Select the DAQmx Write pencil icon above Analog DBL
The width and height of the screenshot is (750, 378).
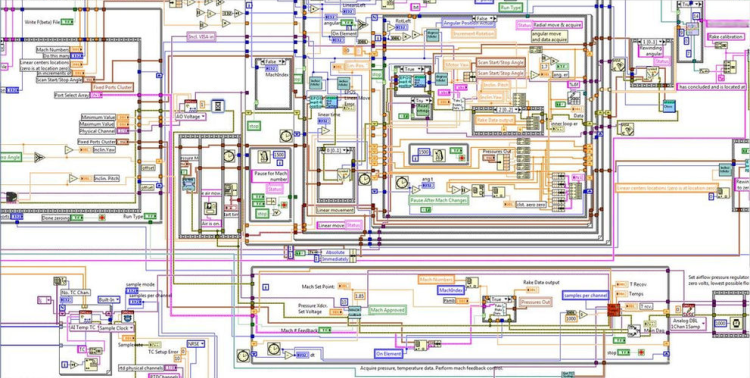tap(688, 310)
